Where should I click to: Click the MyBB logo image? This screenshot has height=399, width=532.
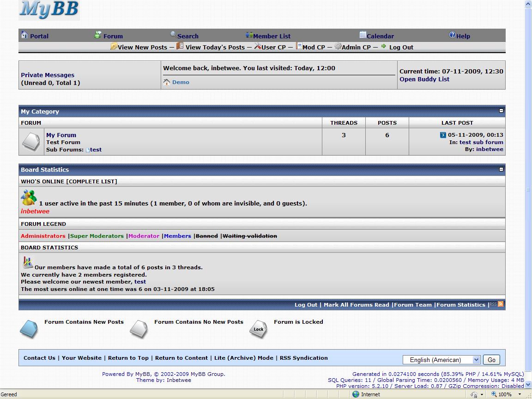point(49,10)
